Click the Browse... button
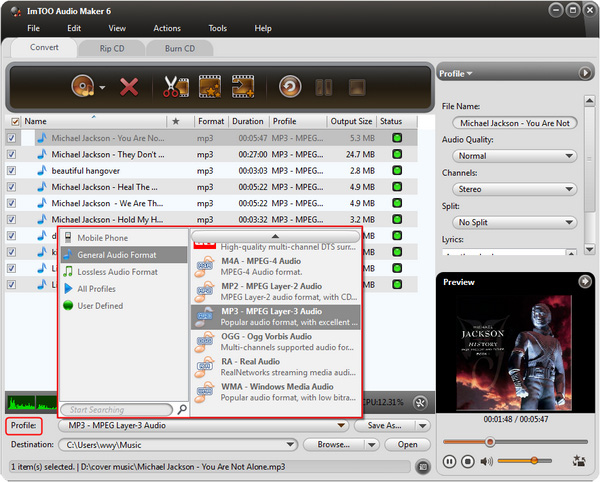Image resolution: width=600 pixels, height=482 pixels. click(x=333, y=445)
